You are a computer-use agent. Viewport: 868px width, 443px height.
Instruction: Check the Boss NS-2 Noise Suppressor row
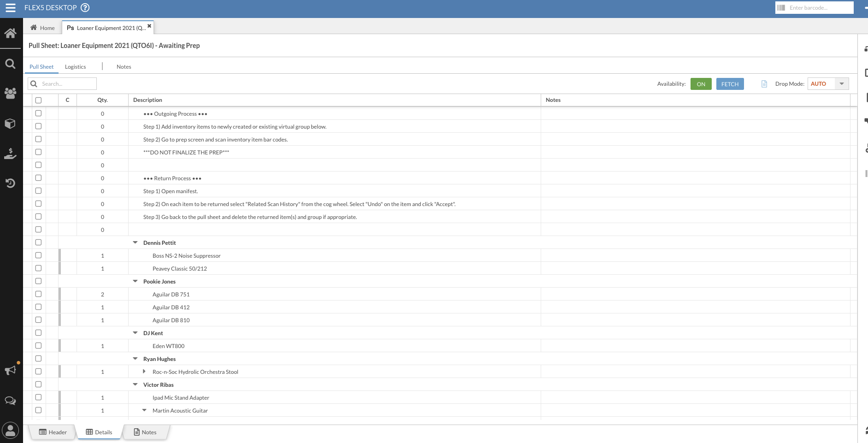(38, 255)
